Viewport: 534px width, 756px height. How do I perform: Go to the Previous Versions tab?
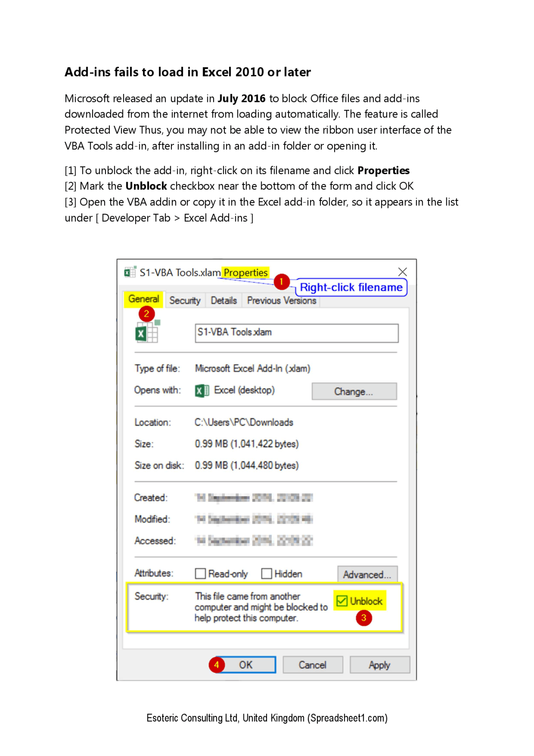[282, 301]
